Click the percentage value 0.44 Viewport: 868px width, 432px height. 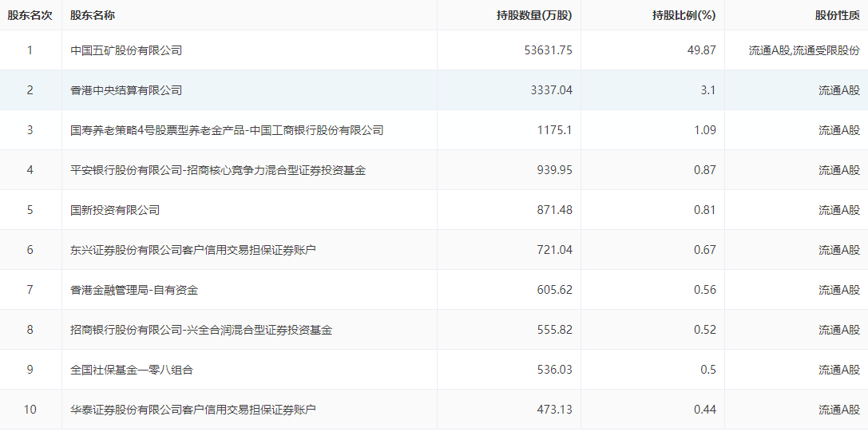(705, 410)
